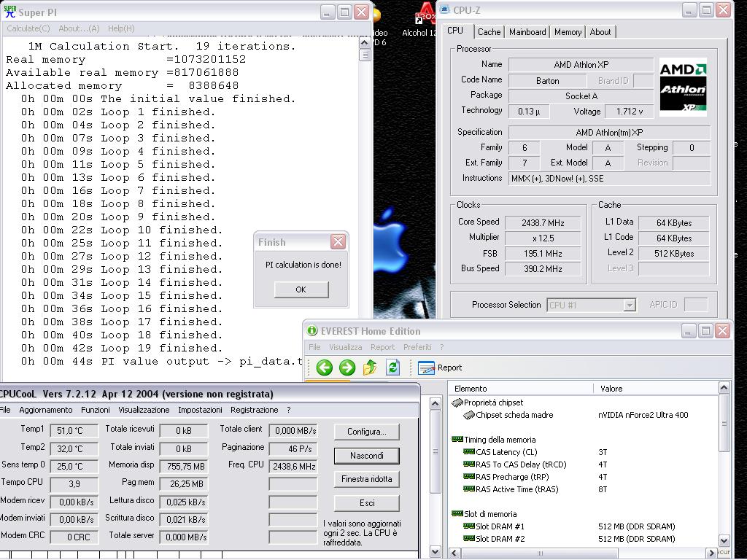The height and width of the screenshot is (560, 747).
Task: Click the Elemento column header in EVEREST
Action: click(521, 389)
